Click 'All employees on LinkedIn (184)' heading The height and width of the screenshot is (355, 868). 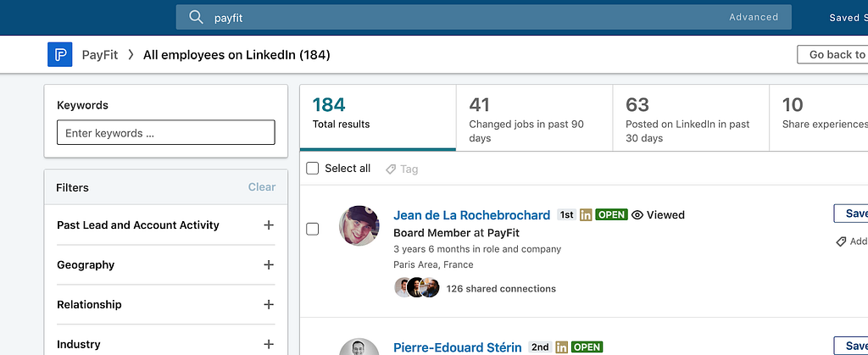coord(236,55)
